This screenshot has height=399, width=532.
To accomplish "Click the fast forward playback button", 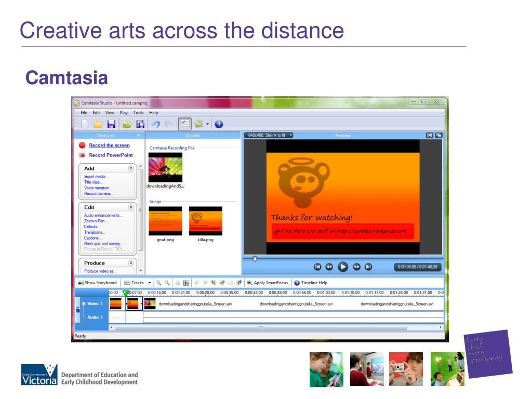I will tap(356, 267).
